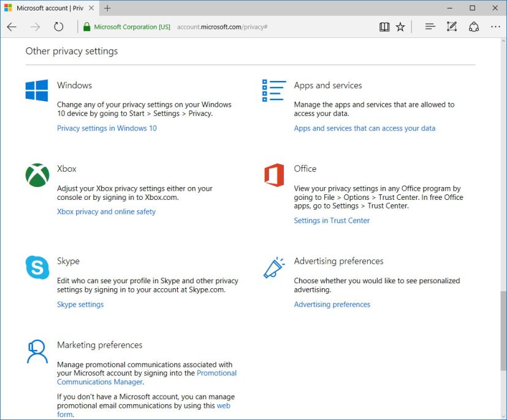Make a Web Note pen icon
This screenshot has height=420, width=507.
pos(452,27)
